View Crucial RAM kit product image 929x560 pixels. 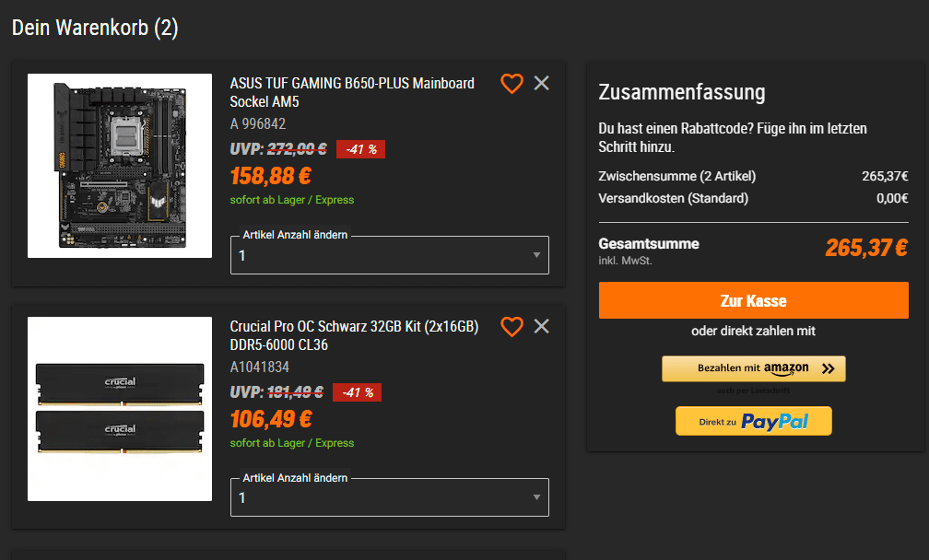(120, 409)
